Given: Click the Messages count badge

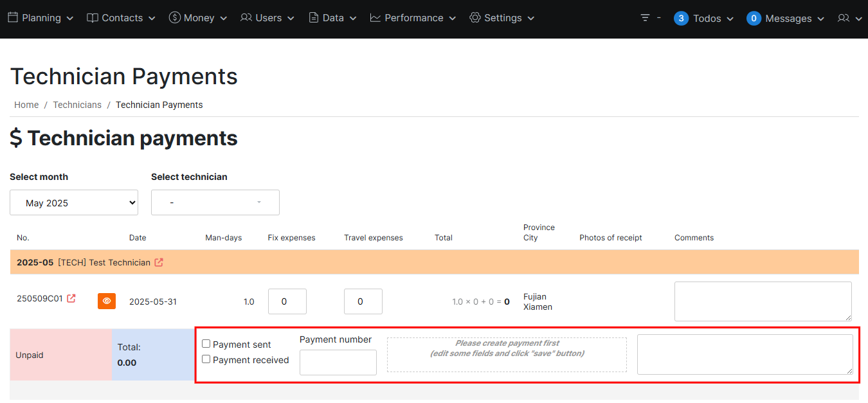Looking at the screenshot, I should click(x=754, y=18).
